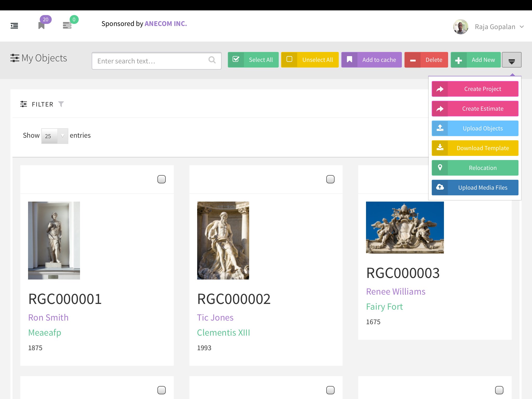
Task: Click the bookmark icon on Add to cache
Action: pos(349,59)
